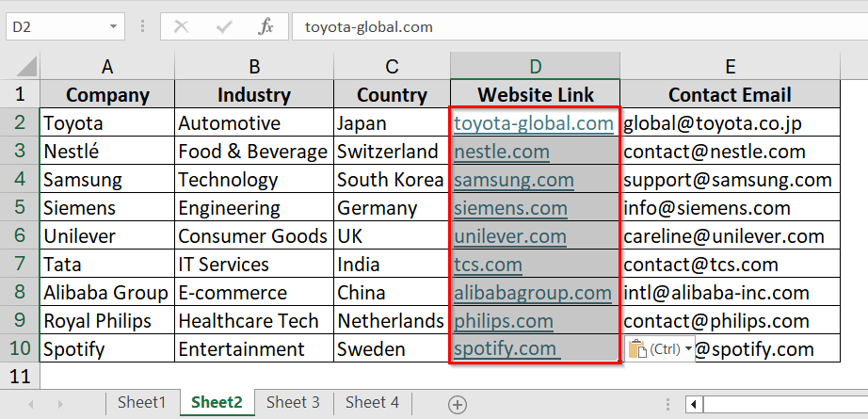Select the support@samsung.com cell

point(731,179)
